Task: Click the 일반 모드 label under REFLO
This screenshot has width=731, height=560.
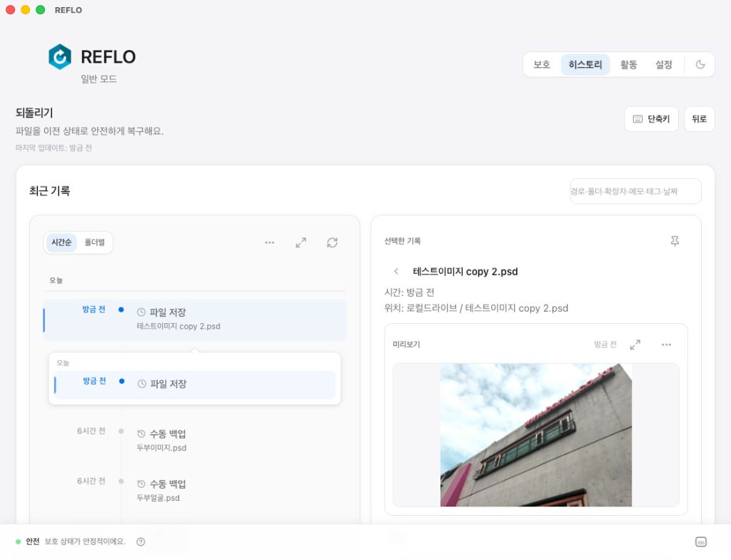Action: click(99, 79)
